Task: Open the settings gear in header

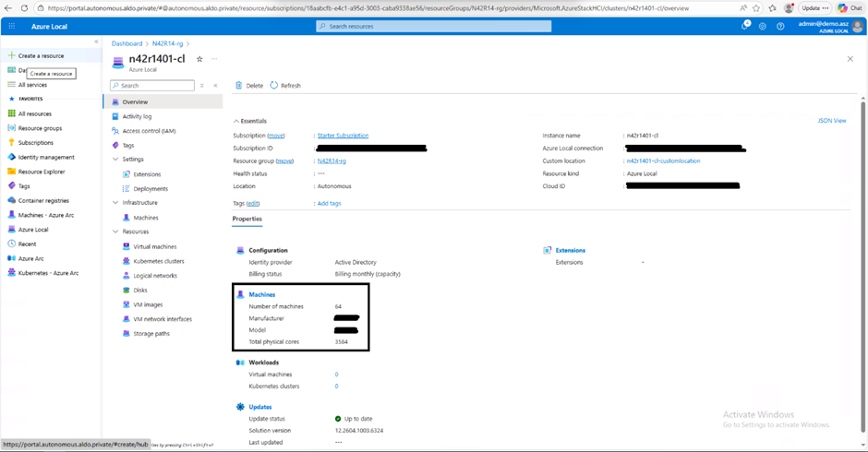Action: coord(762,26)
